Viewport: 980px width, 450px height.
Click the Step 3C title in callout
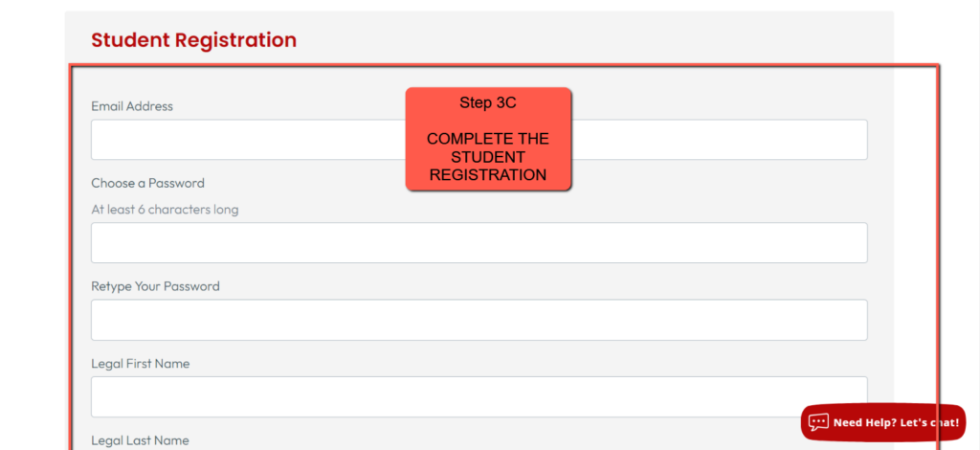pos(488,102)
